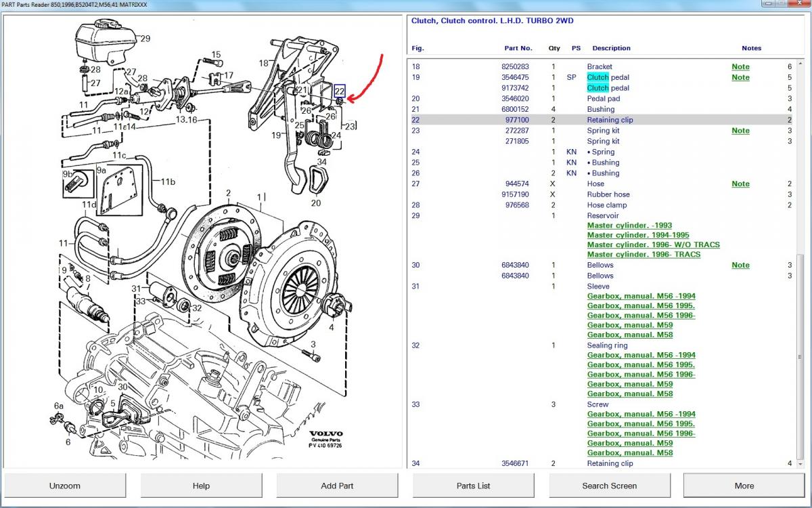Open Gearbox manual M56 -1994 under Sleeve

point(641,296)
